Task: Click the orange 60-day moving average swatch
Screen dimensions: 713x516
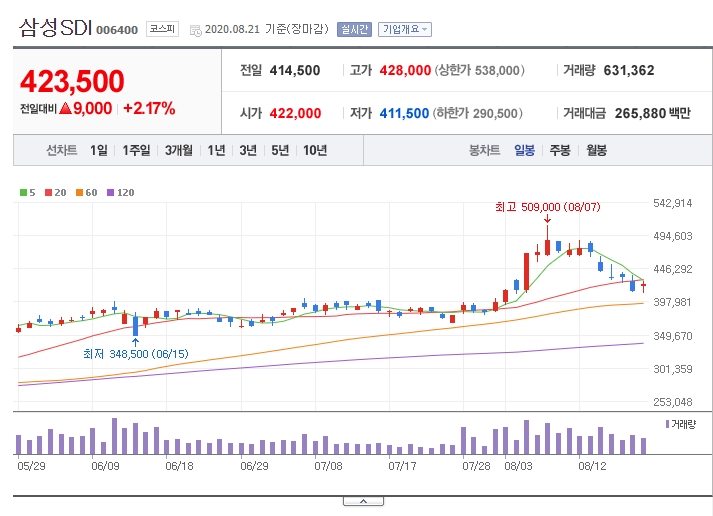Action: (x=79, y=193)
